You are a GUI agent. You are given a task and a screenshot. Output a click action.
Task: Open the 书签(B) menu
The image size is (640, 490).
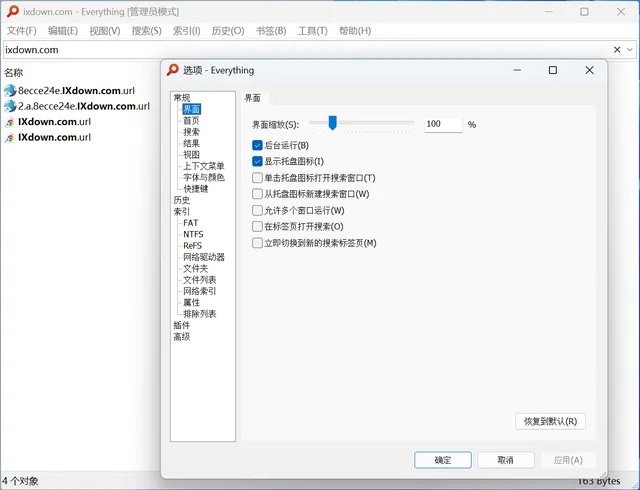tap(271, 31)
